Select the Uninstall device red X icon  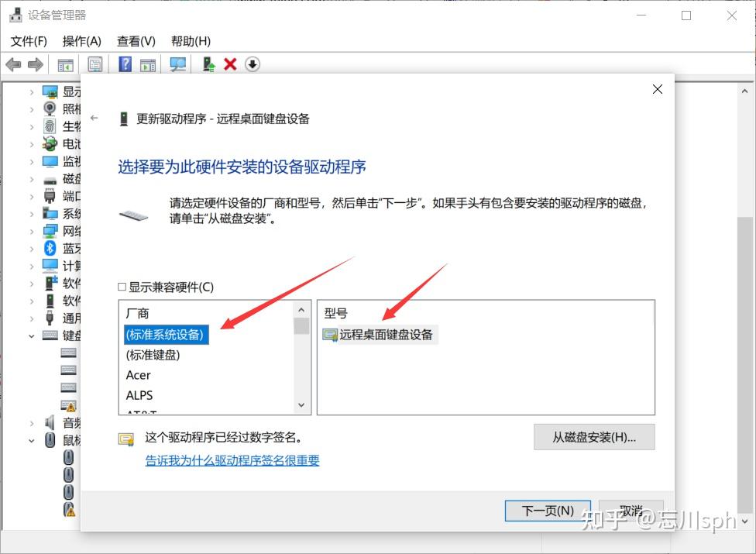click(x=230, y=64)
